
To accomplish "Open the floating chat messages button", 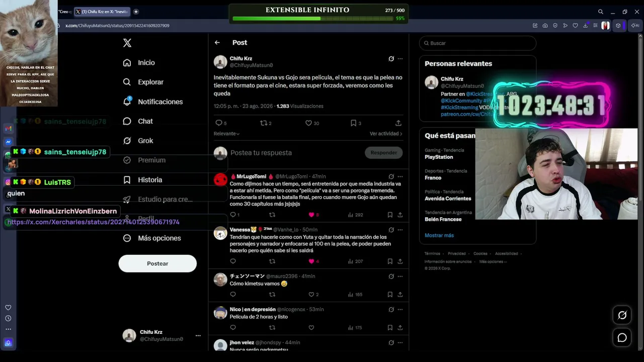I will (622, 337).
